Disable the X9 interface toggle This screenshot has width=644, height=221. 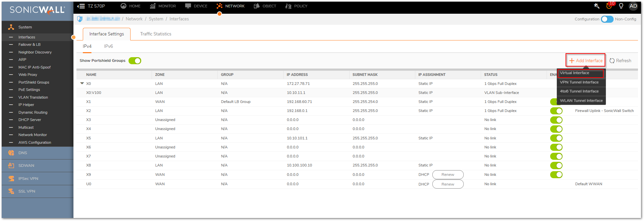point(556,175)
